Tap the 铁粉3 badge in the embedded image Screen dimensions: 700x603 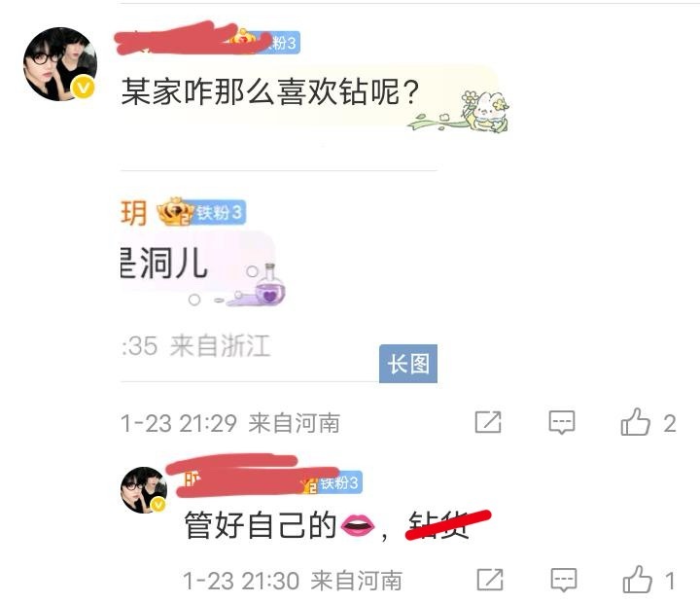tap(219, 212)
